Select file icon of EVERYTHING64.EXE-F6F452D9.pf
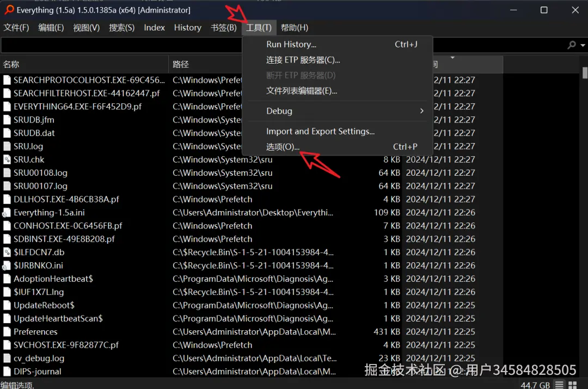Screen dimensions: 588x389 (x=7, y=107)
